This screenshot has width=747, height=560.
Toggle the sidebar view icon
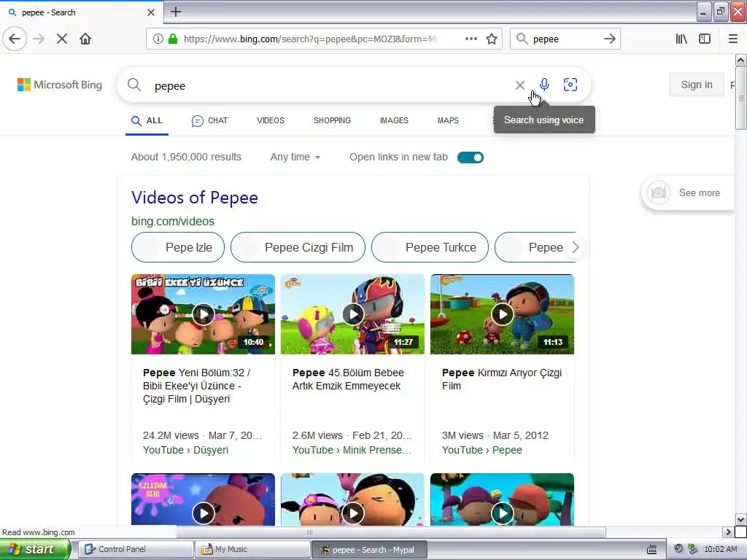705,39
